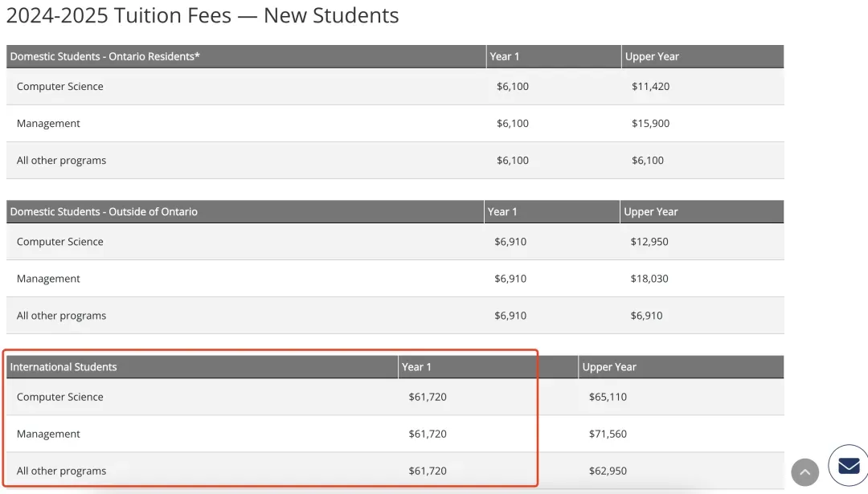Click the International Students table header
Viewport: 868px width, 494px height.
63,367
